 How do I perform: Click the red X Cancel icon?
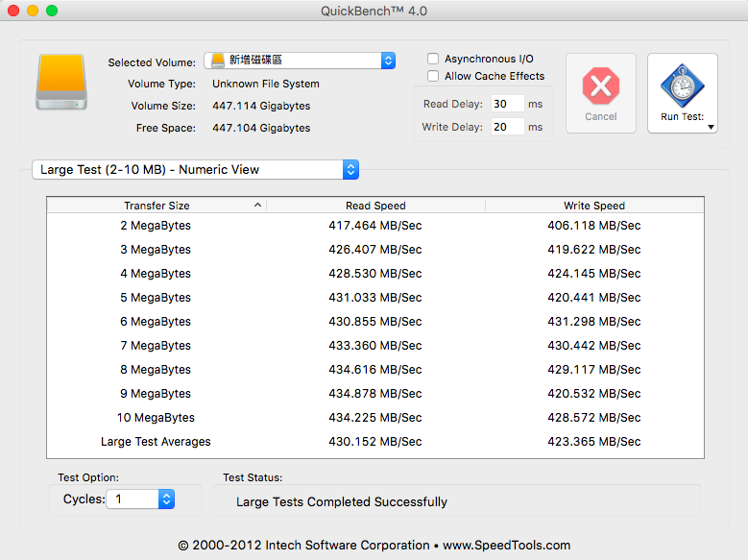[x=600, y=87]
